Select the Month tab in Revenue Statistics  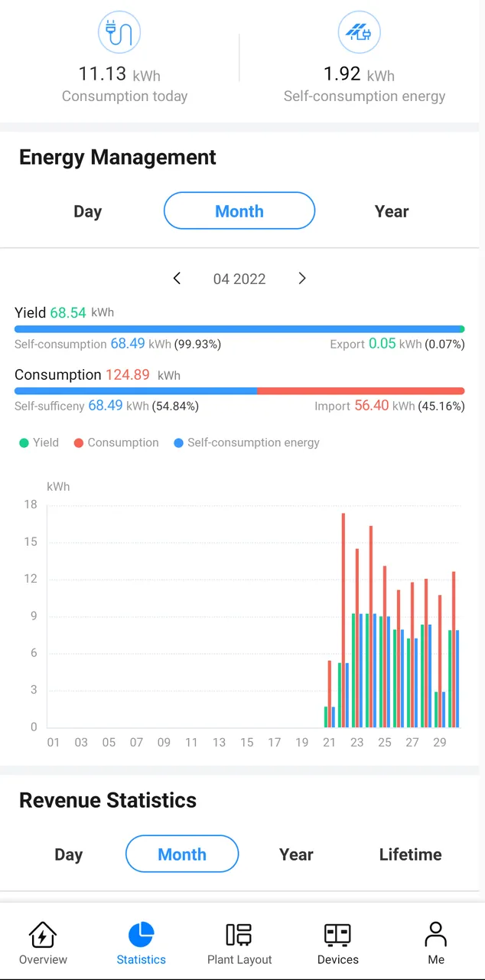click(x=182, y=854)
